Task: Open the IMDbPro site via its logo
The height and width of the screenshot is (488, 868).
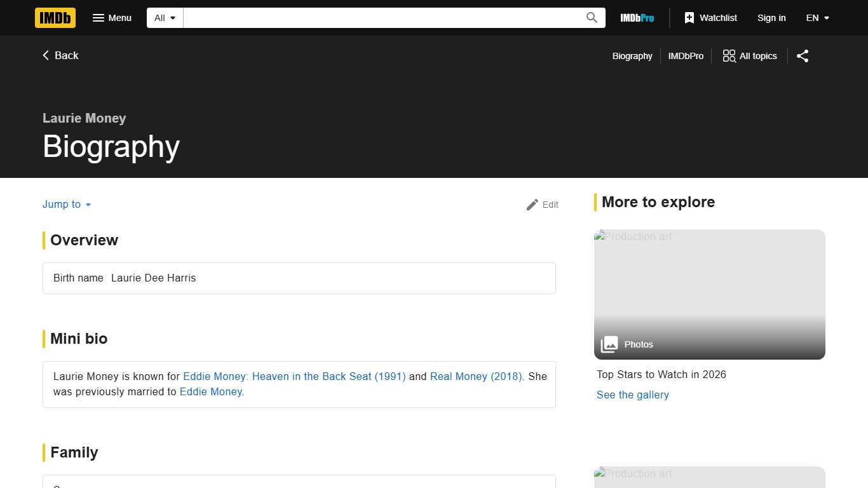Action: [x=637, y=18]
